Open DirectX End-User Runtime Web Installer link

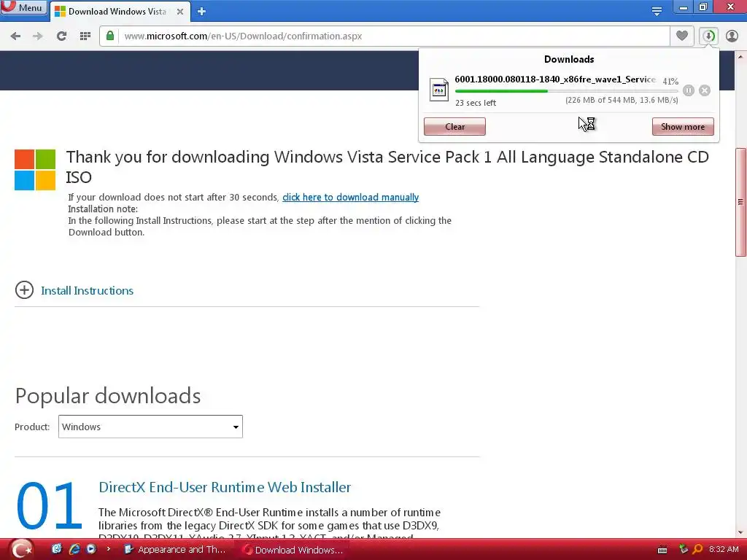[225, 487]
